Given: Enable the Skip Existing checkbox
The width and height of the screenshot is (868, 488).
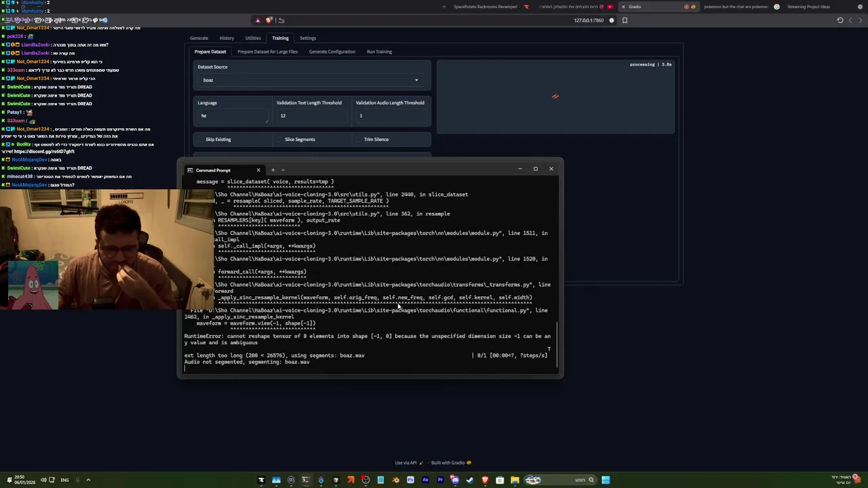Looking at the screenshot, I should [201, 140].
